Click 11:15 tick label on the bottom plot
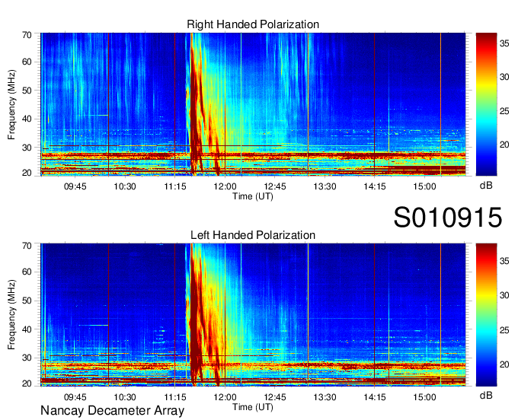This screenshot has height=420, width=518. [x=175, y=397]
